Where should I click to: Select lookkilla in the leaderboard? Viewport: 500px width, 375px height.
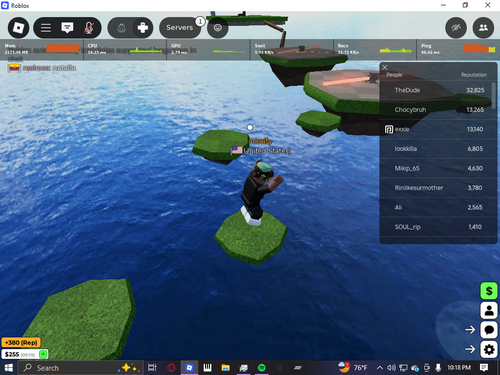tap(438, 149)
